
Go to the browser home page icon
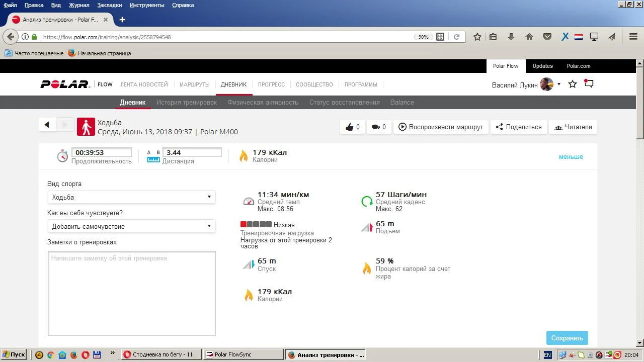point(529,37)
